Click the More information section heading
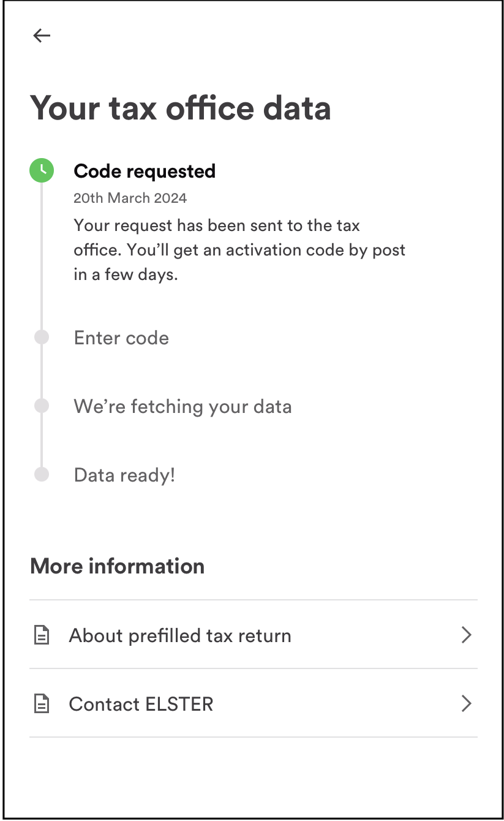 pyautogui.click(x=117, y=566)
